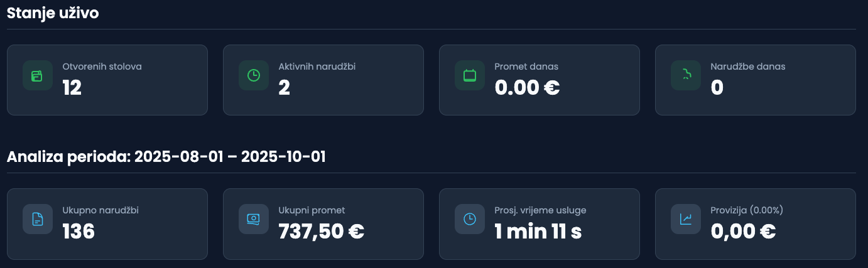Click today's revenue amount 0.00 €
868x268 pixels.
[527, 88]
